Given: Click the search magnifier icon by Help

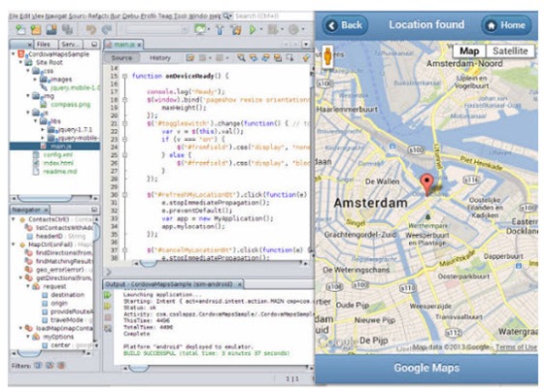Looking at the screenshot, I should [x=226, y=16].
